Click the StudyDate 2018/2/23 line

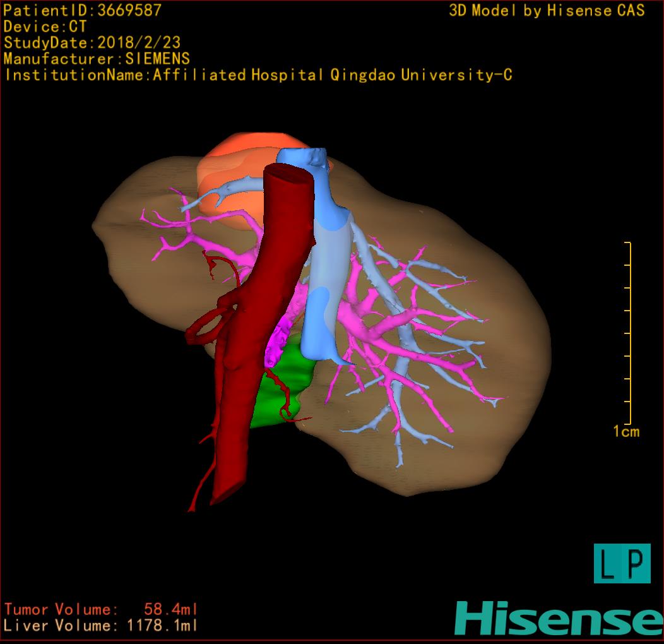[92, 43]
